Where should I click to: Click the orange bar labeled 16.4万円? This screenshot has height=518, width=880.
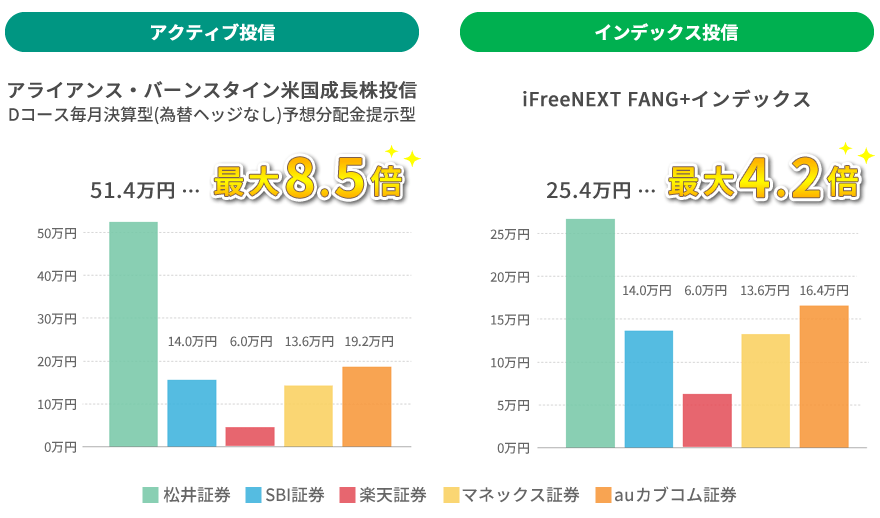824,377
